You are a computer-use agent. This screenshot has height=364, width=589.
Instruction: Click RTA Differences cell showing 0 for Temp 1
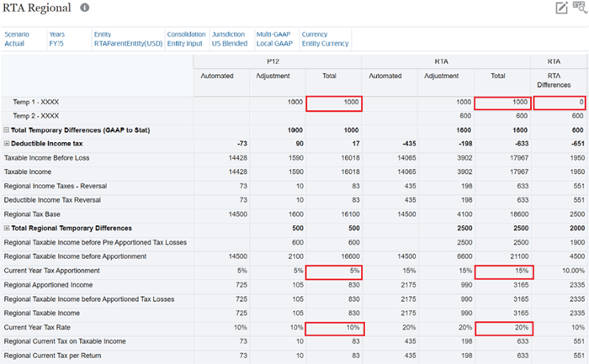coord(560,103)
